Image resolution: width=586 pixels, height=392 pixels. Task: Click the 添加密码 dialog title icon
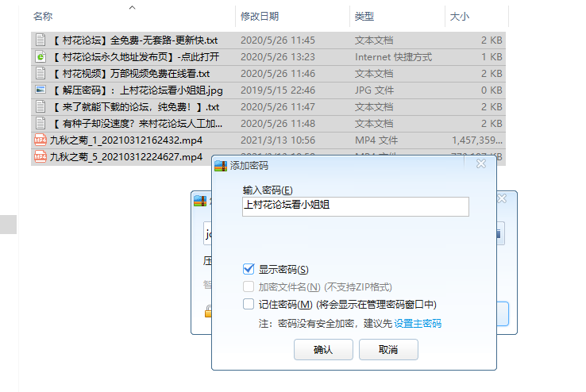click(221, 166)
